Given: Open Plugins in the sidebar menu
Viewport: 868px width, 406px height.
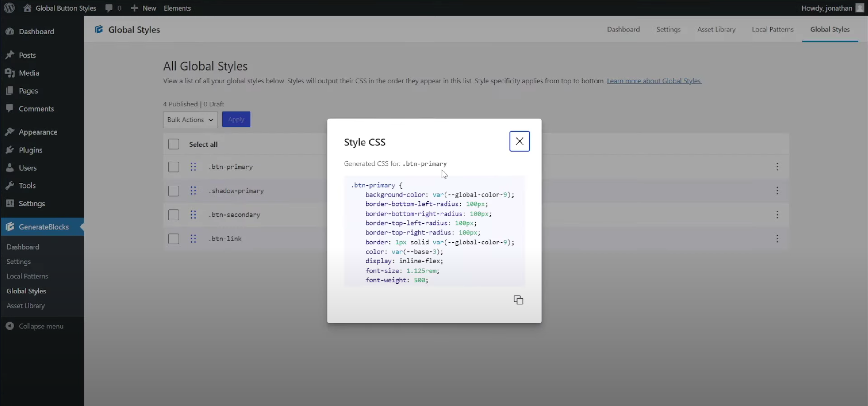Looking at the screenshot, I should [31, 150].
